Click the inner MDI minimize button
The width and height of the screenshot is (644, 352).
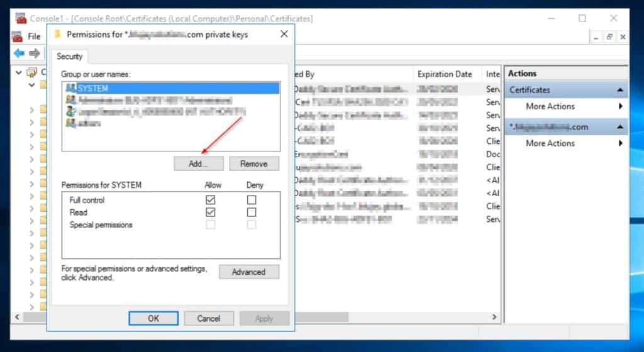[x=596, y=37]
